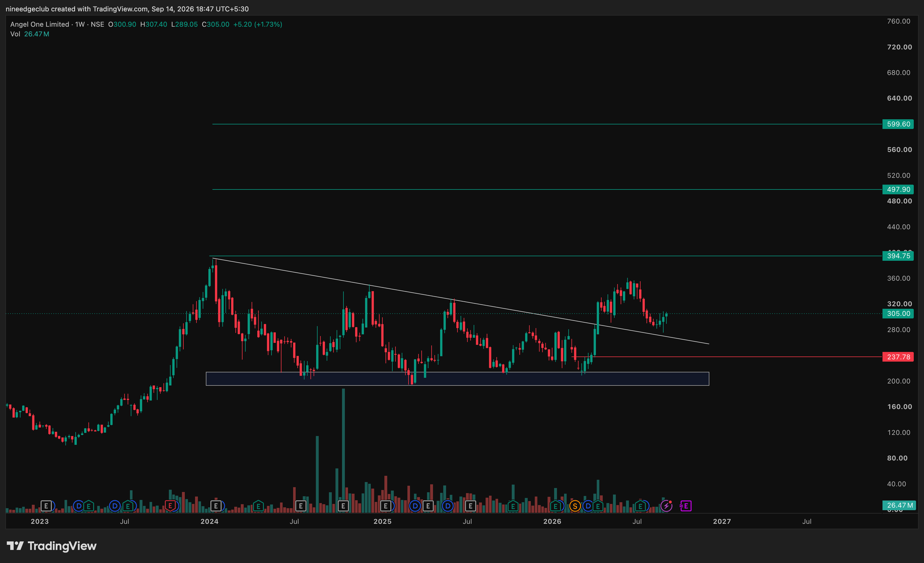
Task: Click the 640.00 price scale label
Action: pos(899,98)
